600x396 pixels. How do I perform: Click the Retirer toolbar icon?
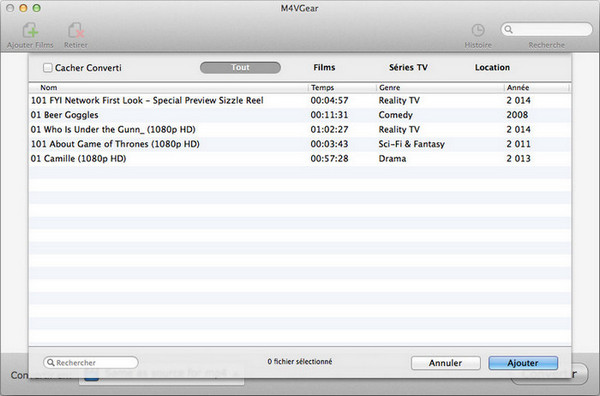[76, 31]
